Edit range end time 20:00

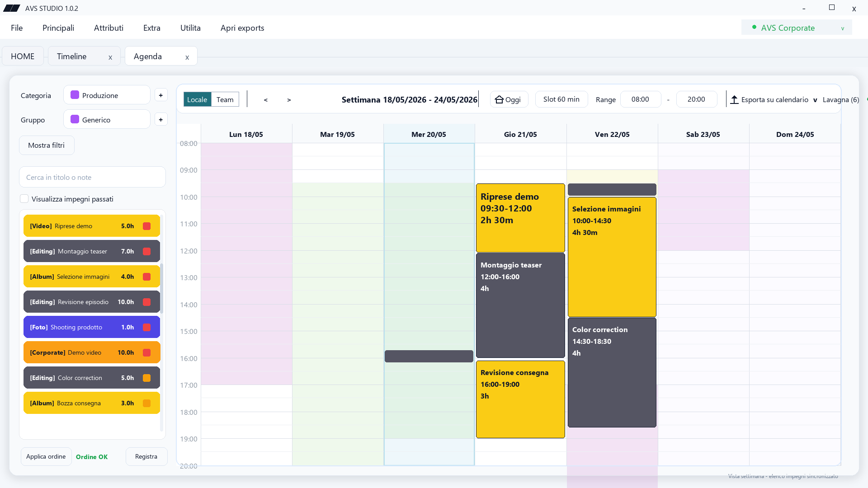[x=696, y=99]
